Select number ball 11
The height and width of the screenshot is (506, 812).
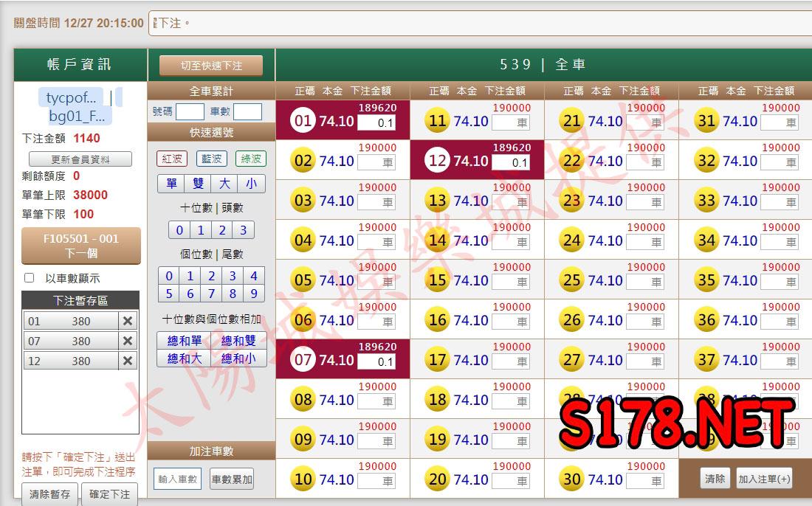pos(438,120)
